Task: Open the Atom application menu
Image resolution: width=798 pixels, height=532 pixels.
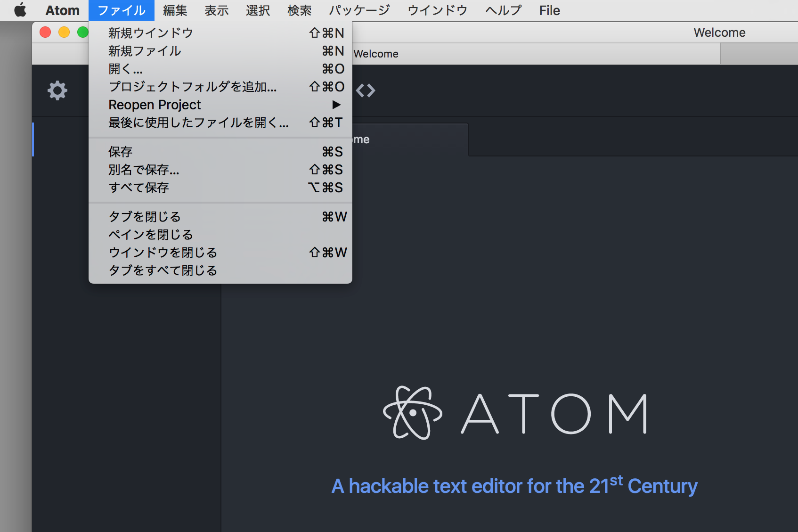Action: pos(63,10)
